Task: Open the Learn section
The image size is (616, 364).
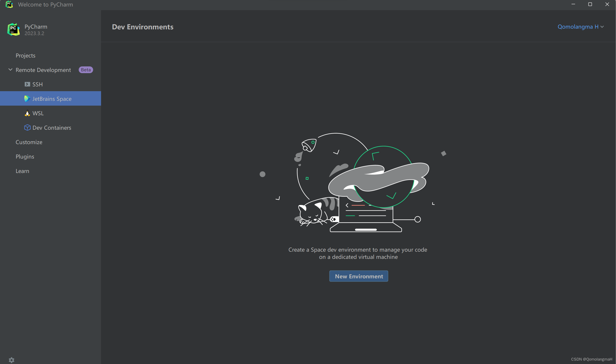Action: (x=22, y=171)
